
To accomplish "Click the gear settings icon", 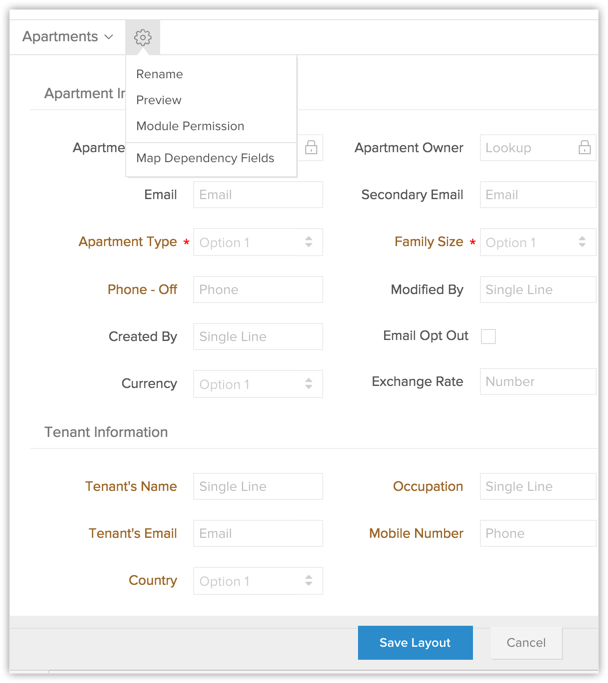I will 142,38.
